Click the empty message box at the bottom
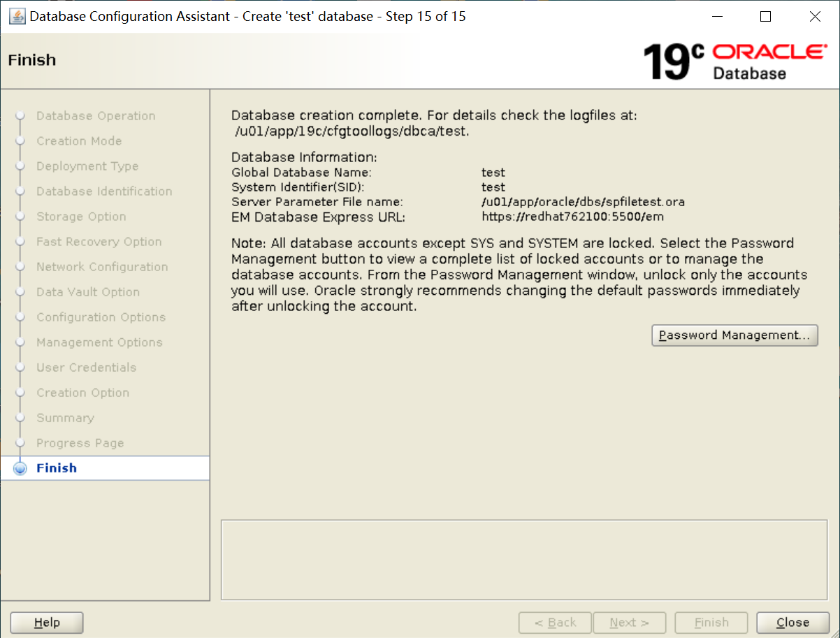Screen dimensions: 840x638 tap(526, 559)
